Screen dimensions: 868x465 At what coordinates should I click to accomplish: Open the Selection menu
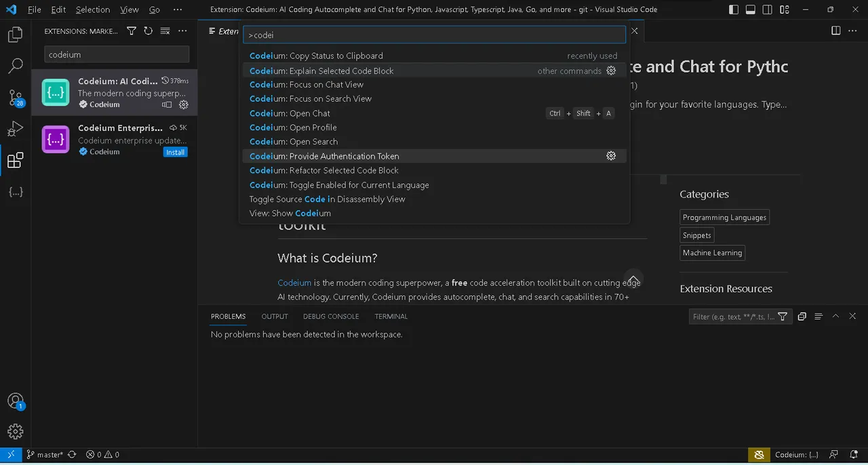point(93,10)
